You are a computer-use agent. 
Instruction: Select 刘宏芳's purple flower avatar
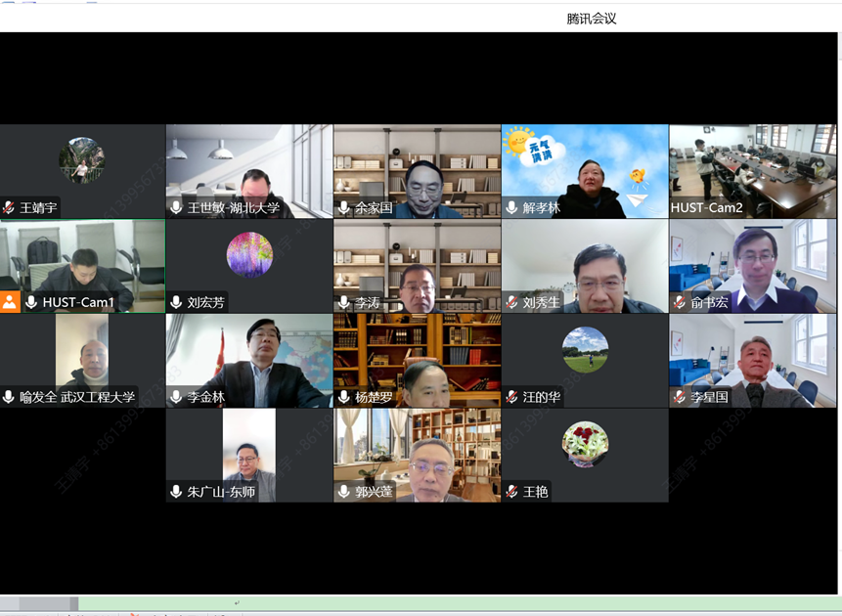click(x=249, y=254)
